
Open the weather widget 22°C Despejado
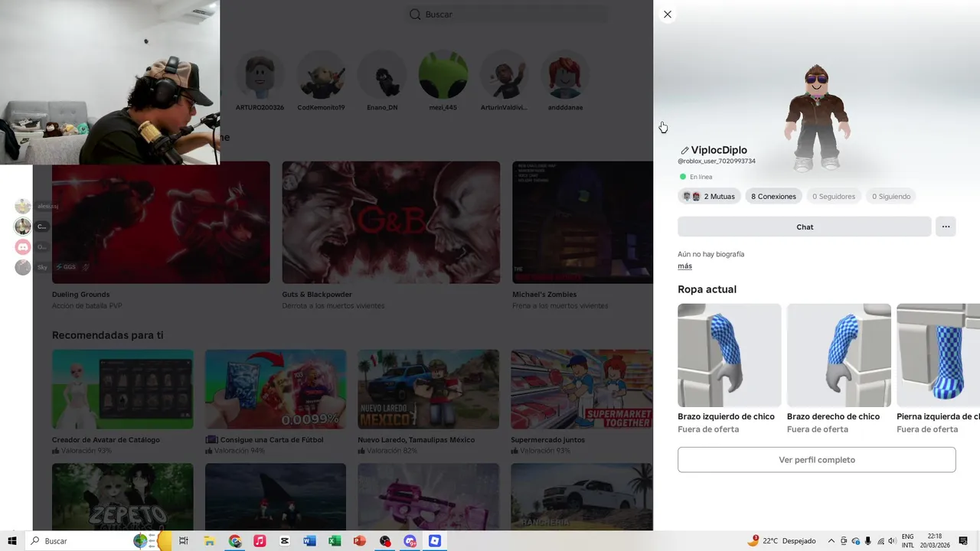coord(781,541)
